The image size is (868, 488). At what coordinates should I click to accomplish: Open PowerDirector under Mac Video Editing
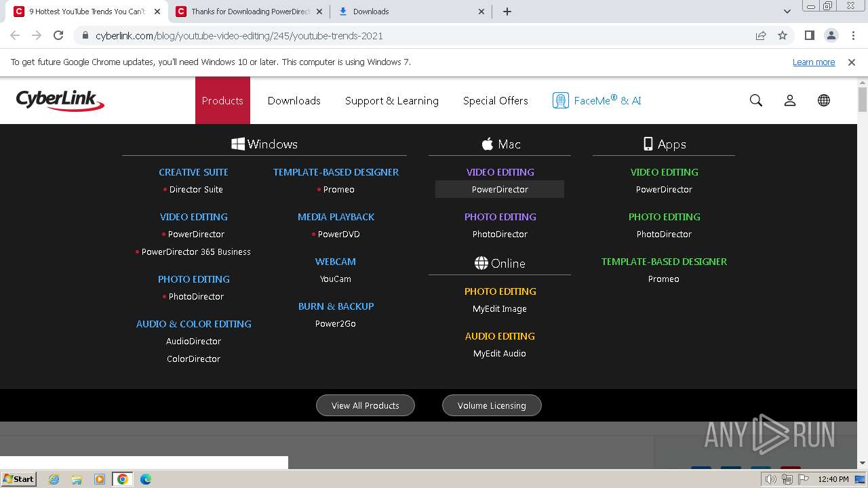coord(500,190)
